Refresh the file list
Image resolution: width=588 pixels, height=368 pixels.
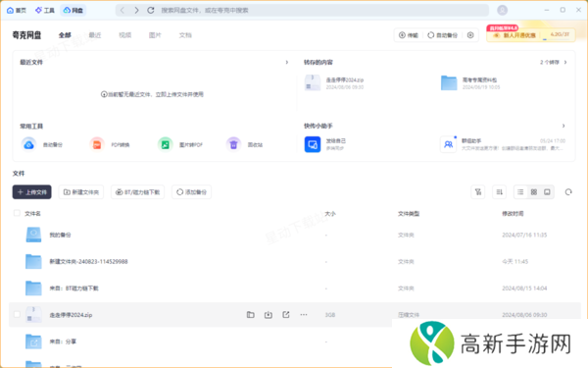coord(568,192)
